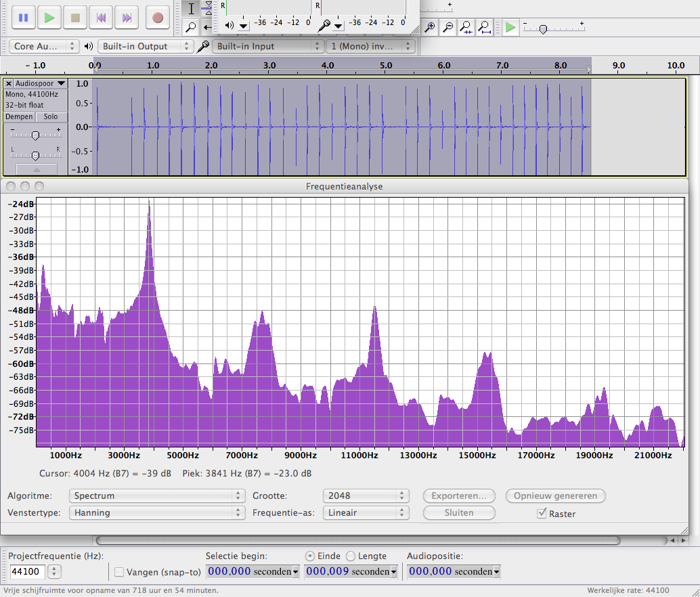Click the Fit Selection zoom icon
700x597 pixels.
(466, 27)
